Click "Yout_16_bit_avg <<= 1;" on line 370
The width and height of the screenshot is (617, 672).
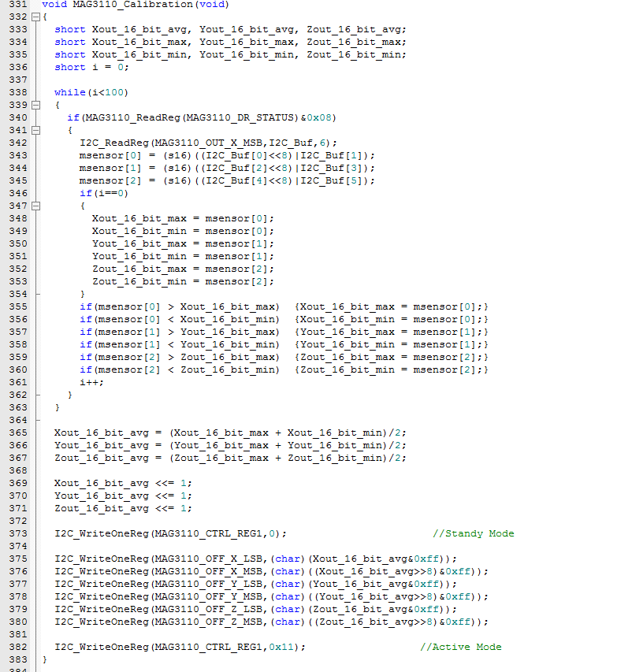(x=123, y=496)
